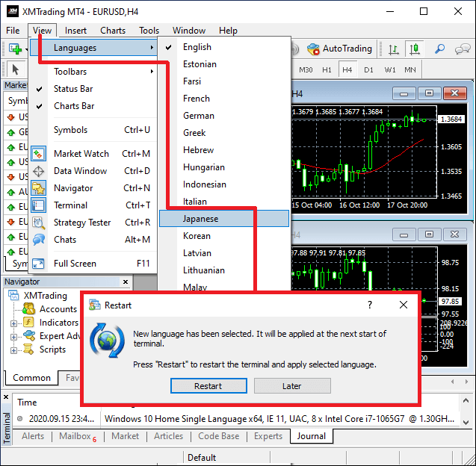Toggle the Status Bar checkmark option

73,89
